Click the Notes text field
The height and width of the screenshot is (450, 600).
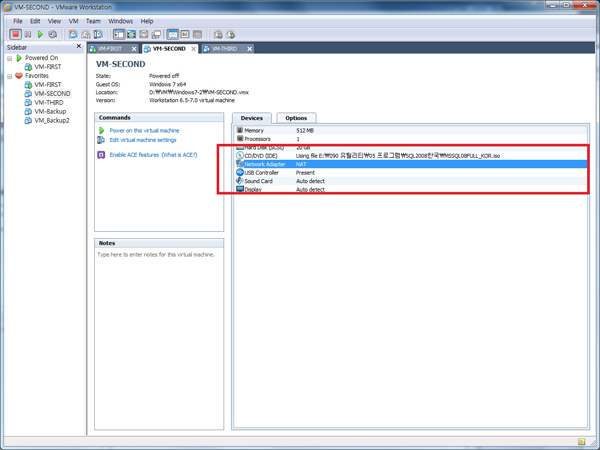[x=159, y=339]
